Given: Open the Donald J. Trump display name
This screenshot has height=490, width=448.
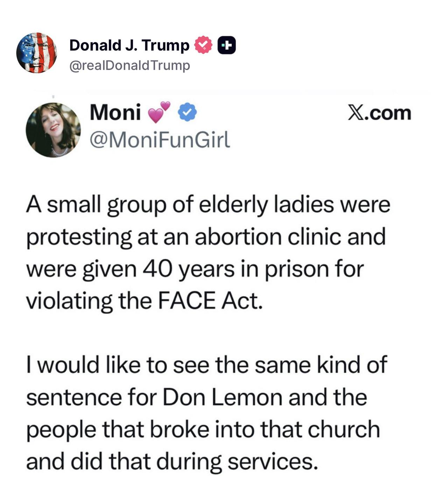Looking at the screenshot, I should coord(129,45).
